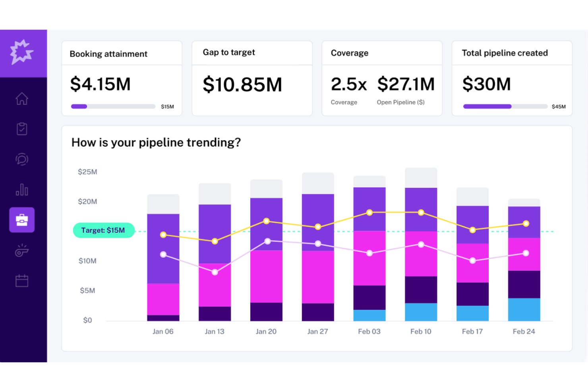Select the Gap to target card title

point(229,52)
